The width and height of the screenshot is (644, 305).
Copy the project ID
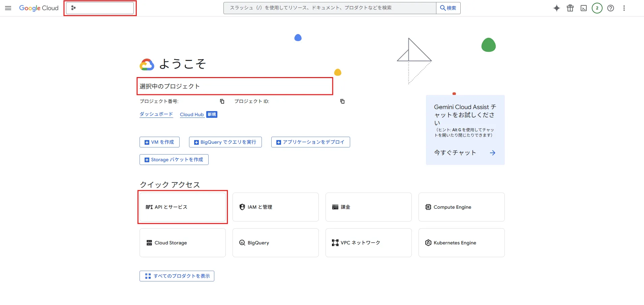tap(342, 101)
